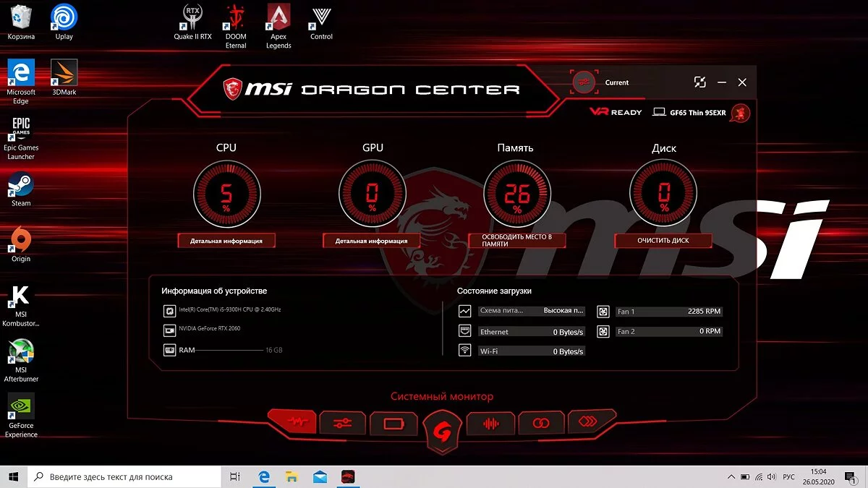
Task: Click the Диск 0% usage gauge
Action: (663, 194)
